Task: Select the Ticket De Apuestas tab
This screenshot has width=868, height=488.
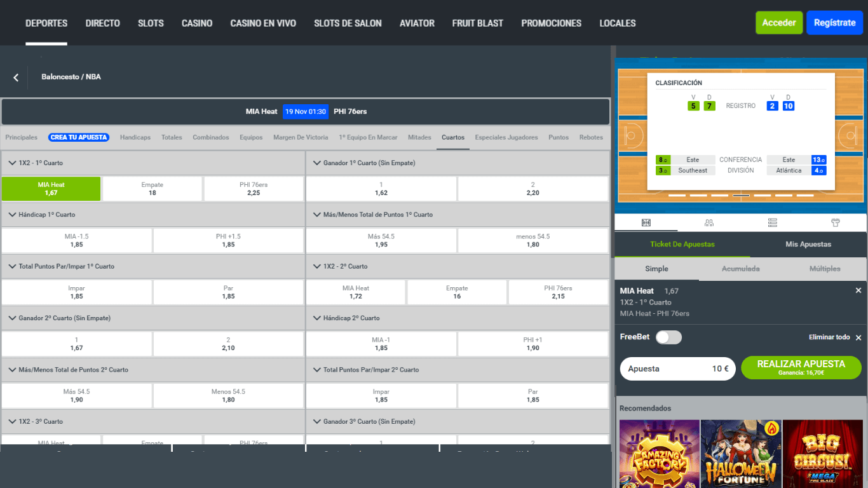Action: pyautogui.click(x=682, y=244)
